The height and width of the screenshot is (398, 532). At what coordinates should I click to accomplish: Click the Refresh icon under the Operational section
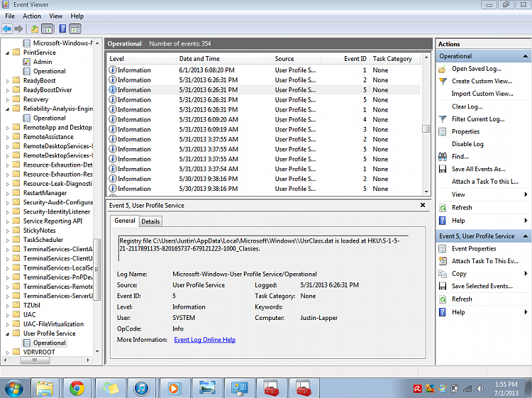coord(443,208)
